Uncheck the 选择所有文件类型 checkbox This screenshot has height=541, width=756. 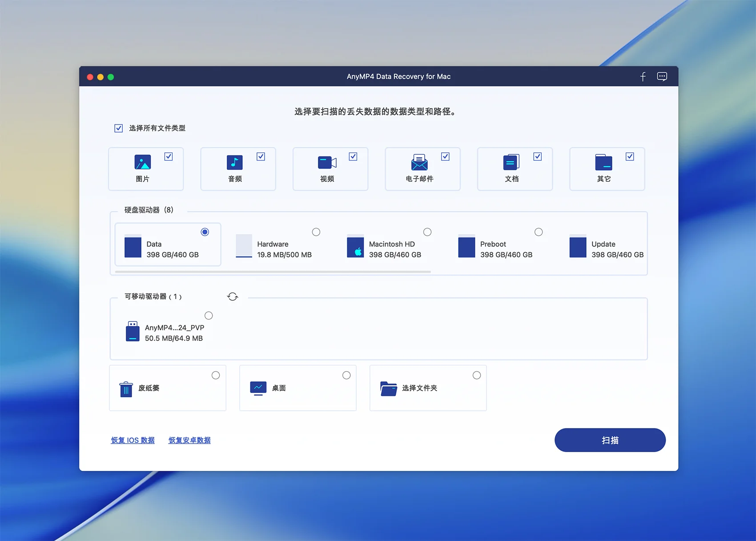point(119,128)
